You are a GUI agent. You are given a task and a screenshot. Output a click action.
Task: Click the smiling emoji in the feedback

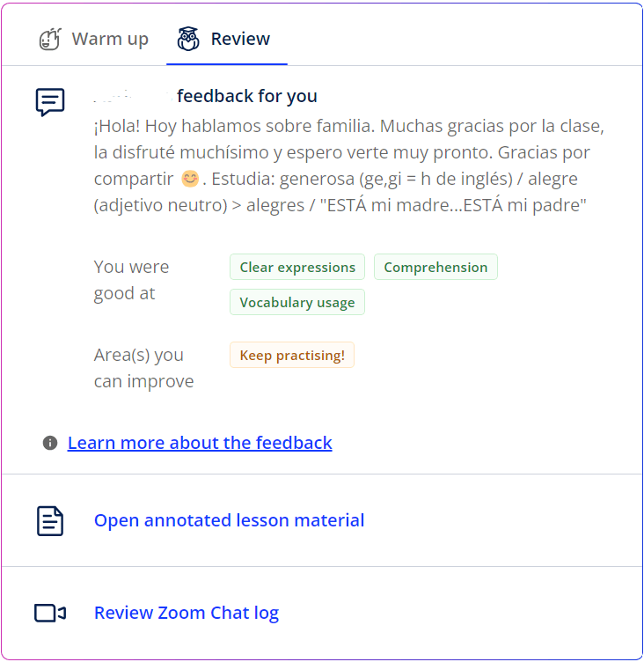point(190,179)
